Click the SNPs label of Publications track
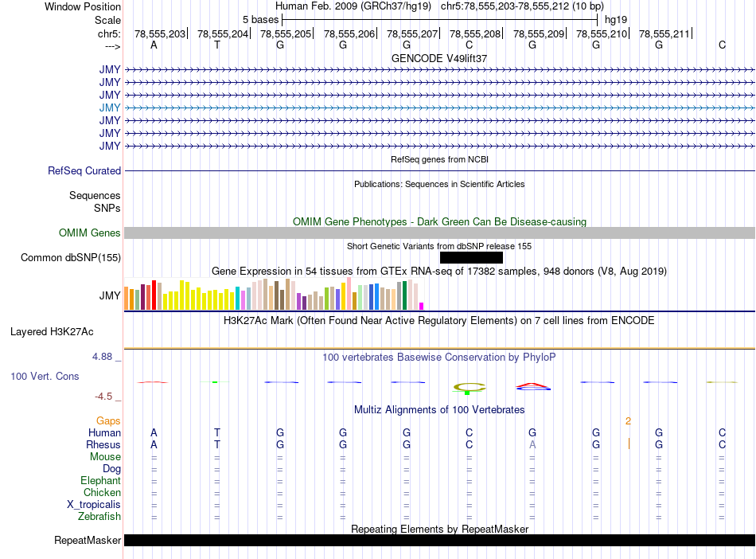The height and width of the screenshot is (559, 756). point(107,208)
